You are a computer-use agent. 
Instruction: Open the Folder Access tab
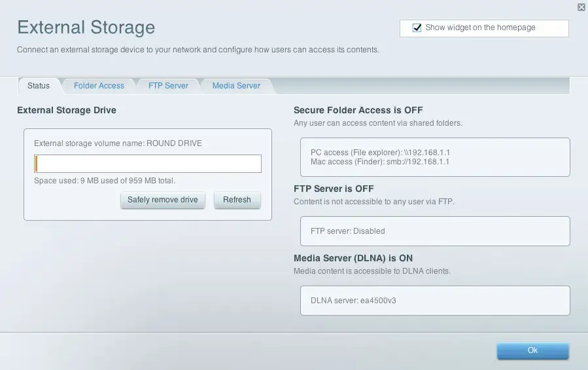(x=99, y=86)
